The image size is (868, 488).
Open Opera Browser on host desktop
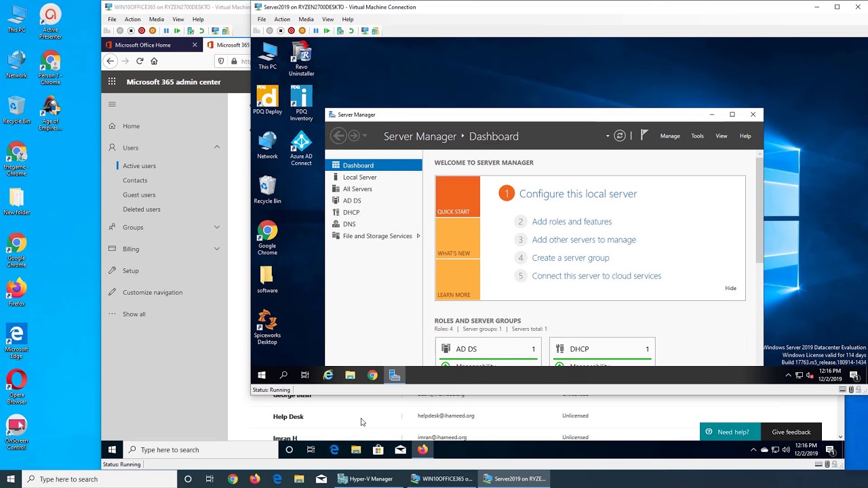[16, 388]
